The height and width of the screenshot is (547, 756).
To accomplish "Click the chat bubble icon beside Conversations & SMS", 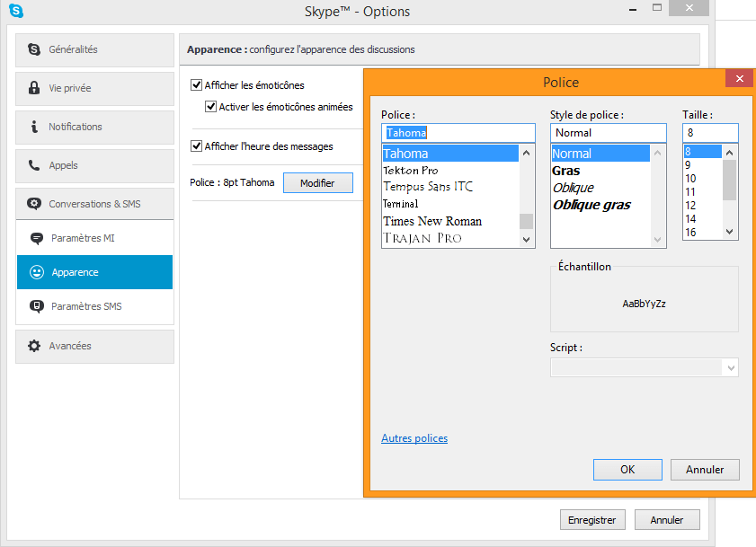I will pyautogui.click(x=34, y=204).
